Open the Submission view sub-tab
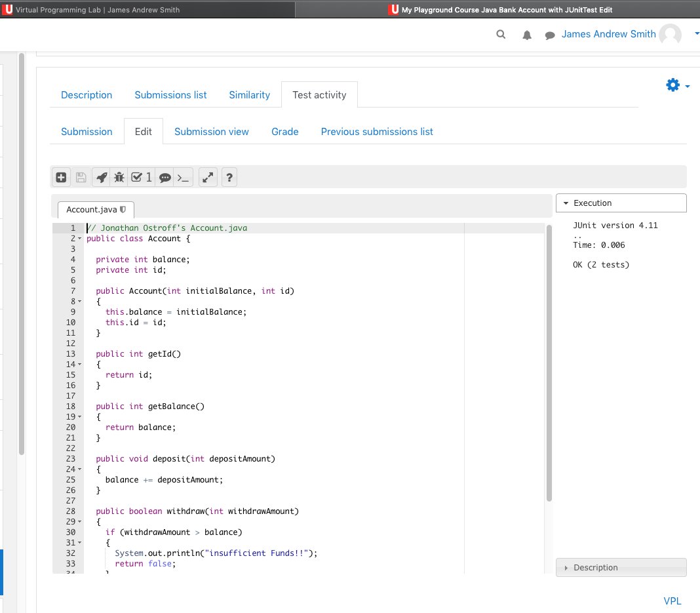Image resolution: width=700 pixels, height=613 pixels. [212, 132]
